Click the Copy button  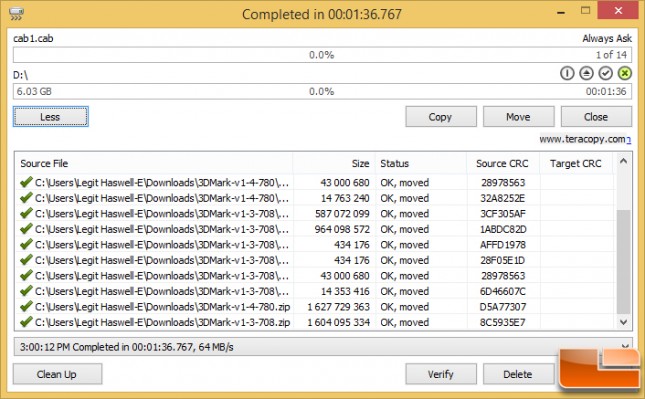(441, 117)
